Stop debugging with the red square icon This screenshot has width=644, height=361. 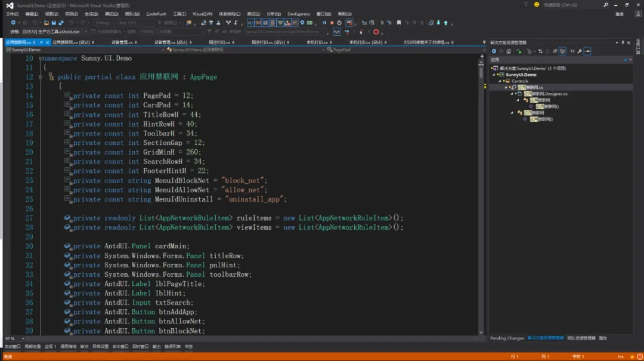point(332,23)
